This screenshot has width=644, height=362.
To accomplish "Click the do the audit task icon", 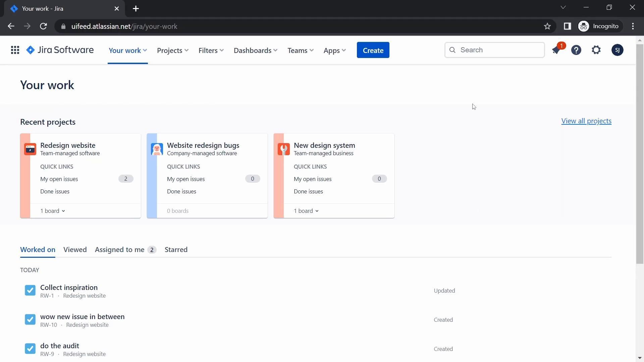I will [x=30, y=349].
